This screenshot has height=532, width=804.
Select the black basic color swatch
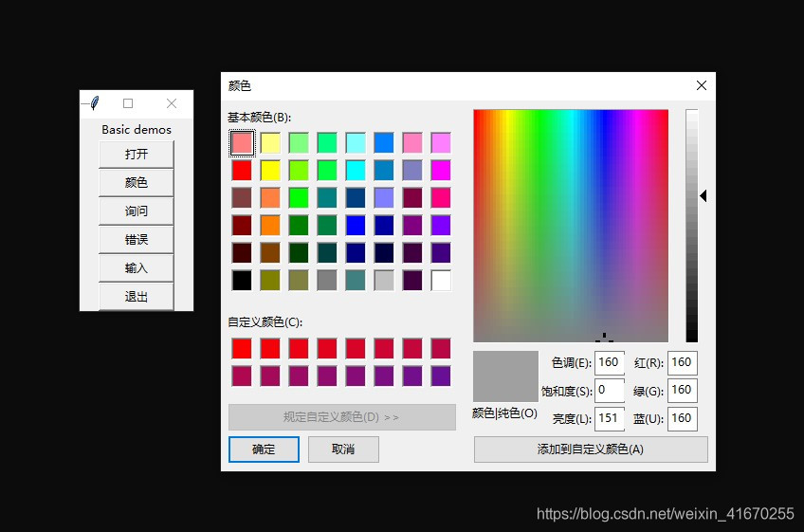[243, 281]
